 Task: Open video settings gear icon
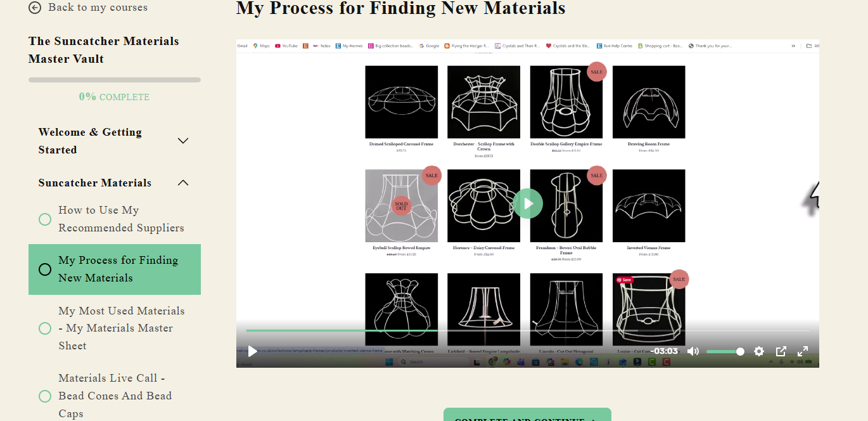point(759,351)
